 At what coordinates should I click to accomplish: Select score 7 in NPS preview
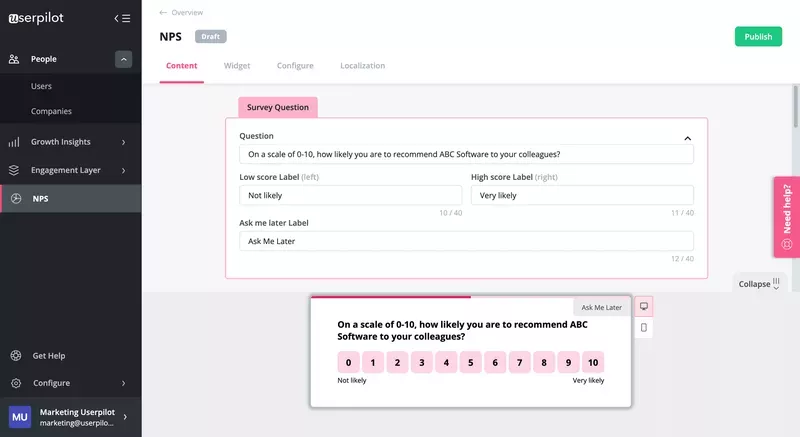(x=519, y=363)
